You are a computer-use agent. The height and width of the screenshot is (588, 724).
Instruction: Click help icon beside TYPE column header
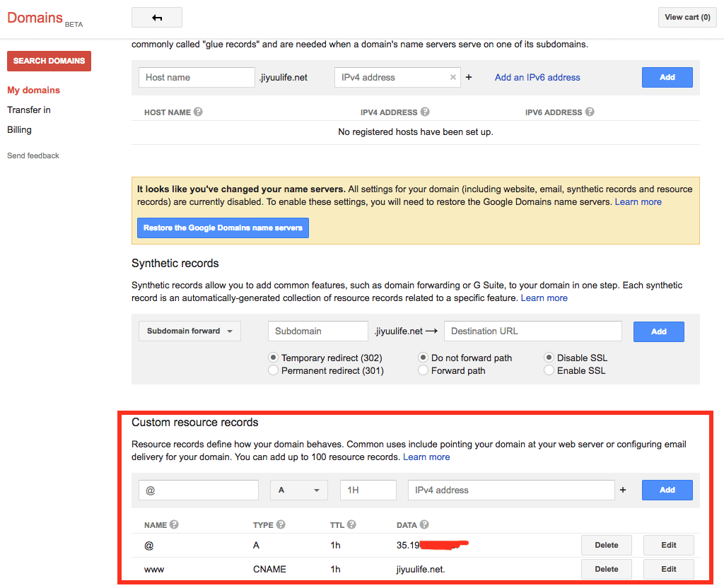281,524
